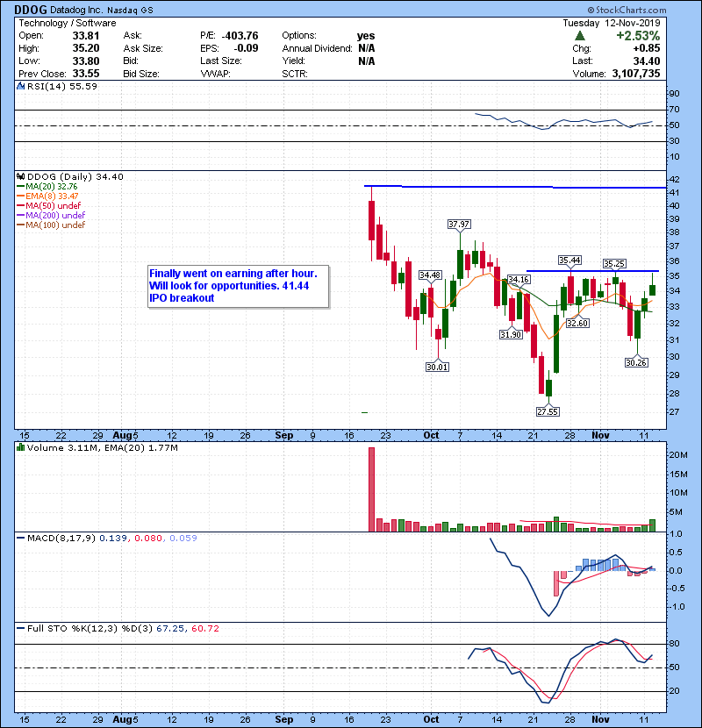Image resolution: width=702 pixels, height=728 pixels.
Task: Click the 27.55 price low label
Action: tap(548, 411)
